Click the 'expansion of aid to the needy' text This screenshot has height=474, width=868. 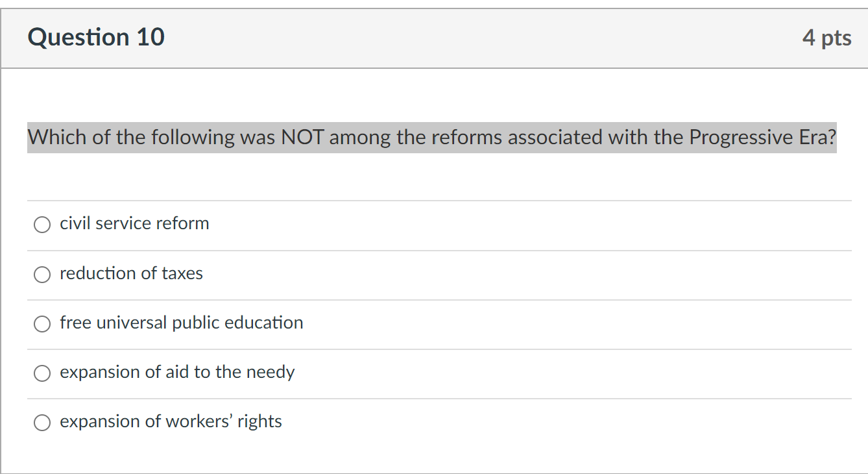[x=177, y=372]
